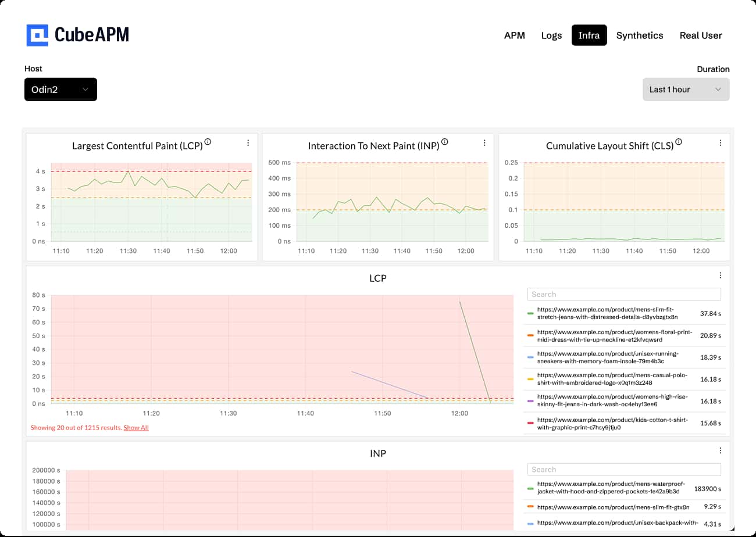Image resolution: width=756 pixels, height=537 pixels.
Task: Navigate to Real User monitoring
Action: pos(701,35)
